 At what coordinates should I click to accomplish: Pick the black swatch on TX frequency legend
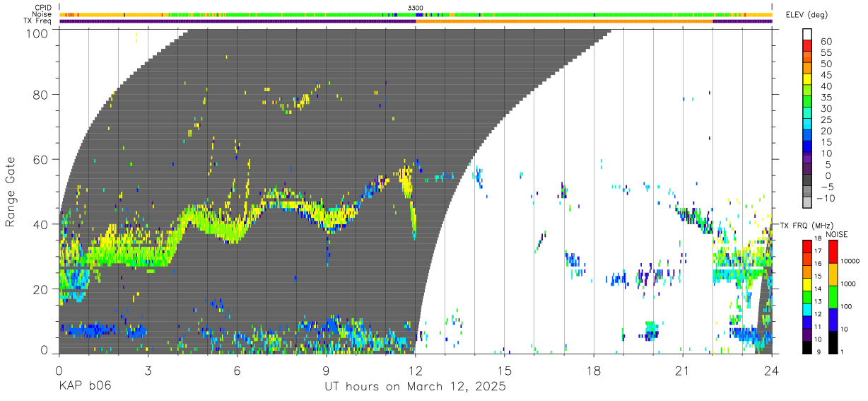tap(808, 347)
